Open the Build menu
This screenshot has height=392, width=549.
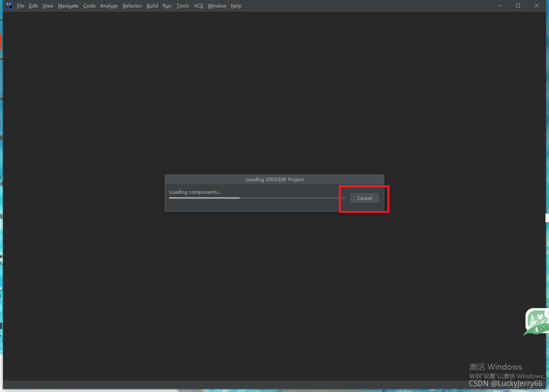(152, 6)
